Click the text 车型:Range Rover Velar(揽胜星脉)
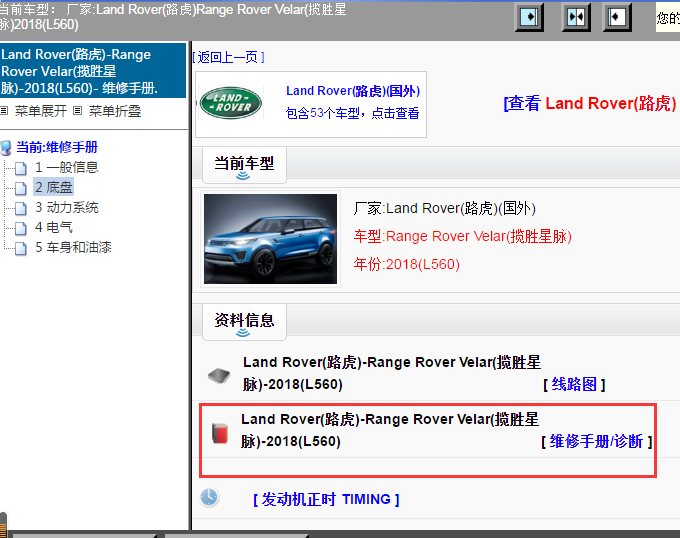Viewport: 680px width, 538px height. tap(463, 236)
